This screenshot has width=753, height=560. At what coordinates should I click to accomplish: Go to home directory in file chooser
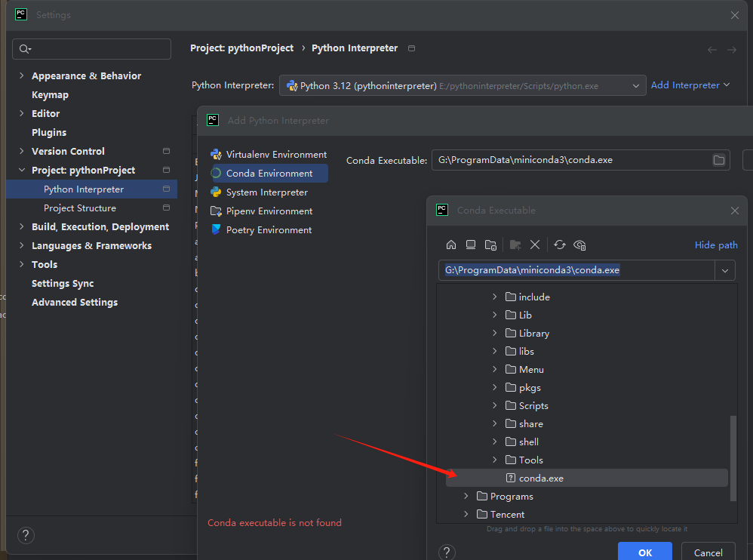point(451,245)
